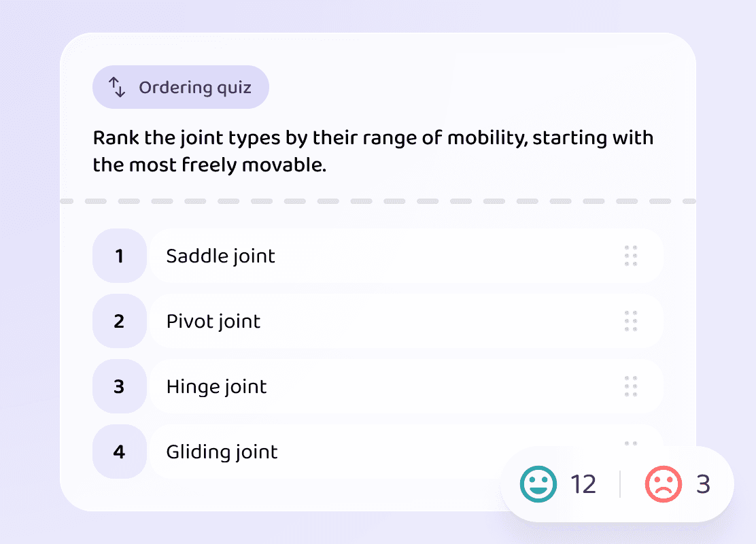Select the drag handle beside Pivot joint
The width and height of the screenshot is (756, 544).
coord(631,321)
